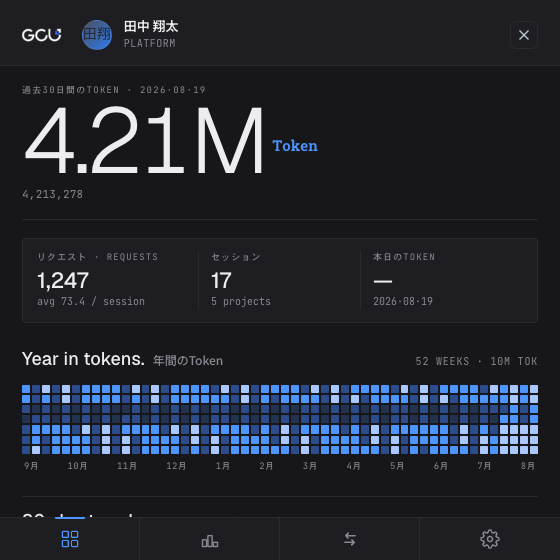This screenshot has height=560, width=560.
Task: Click the 4月 month label
Action: (353, 466)
